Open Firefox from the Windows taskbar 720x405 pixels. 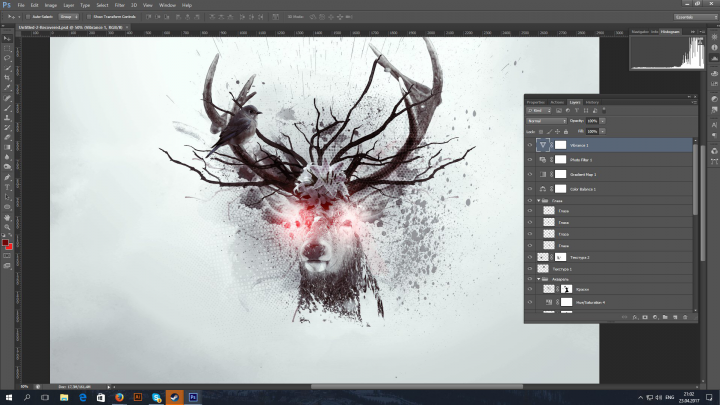click(x=118, y=397)
